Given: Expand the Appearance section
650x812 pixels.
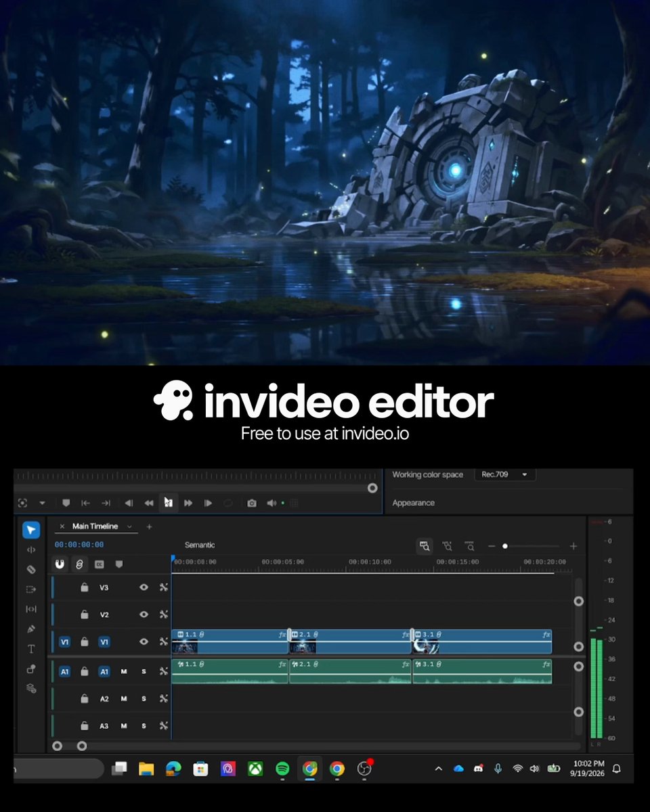Looking at the screenshot, I should point(414,503).
